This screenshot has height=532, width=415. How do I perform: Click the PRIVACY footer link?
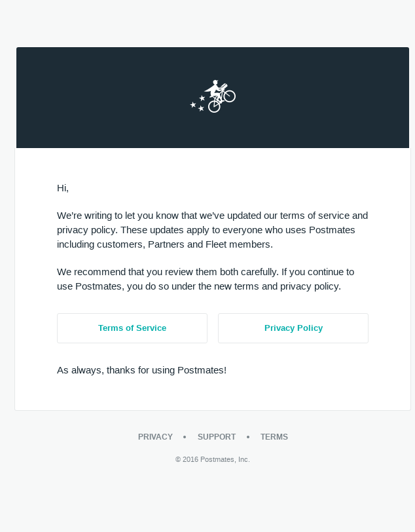tap(155, 436)
